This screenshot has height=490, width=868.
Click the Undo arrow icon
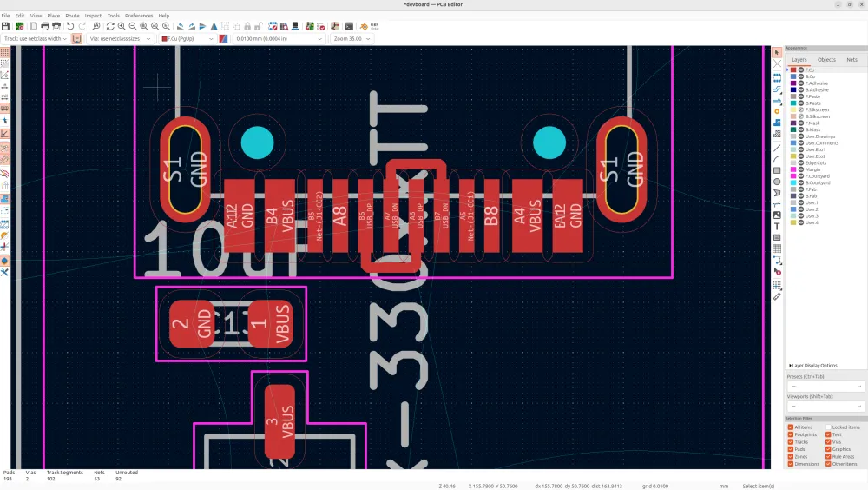(70, 27)
